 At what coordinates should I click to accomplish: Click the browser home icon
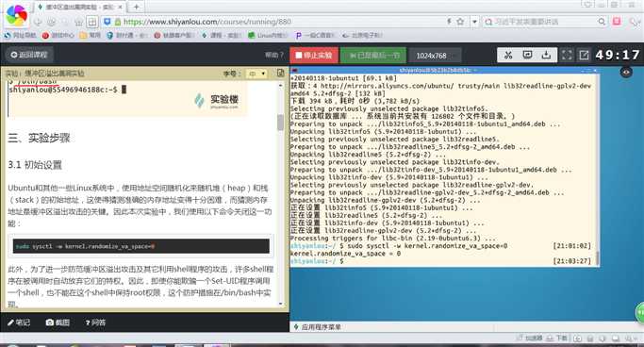click(79, 22)
